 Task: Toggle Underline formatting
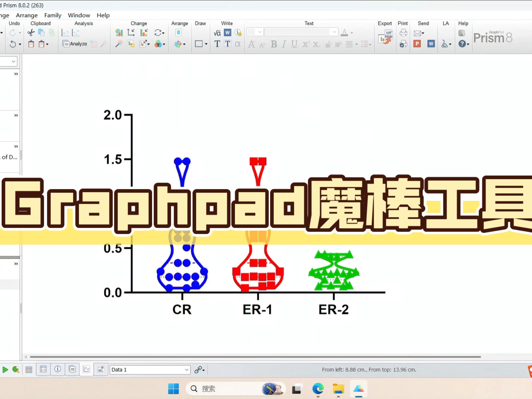point(294,44)
